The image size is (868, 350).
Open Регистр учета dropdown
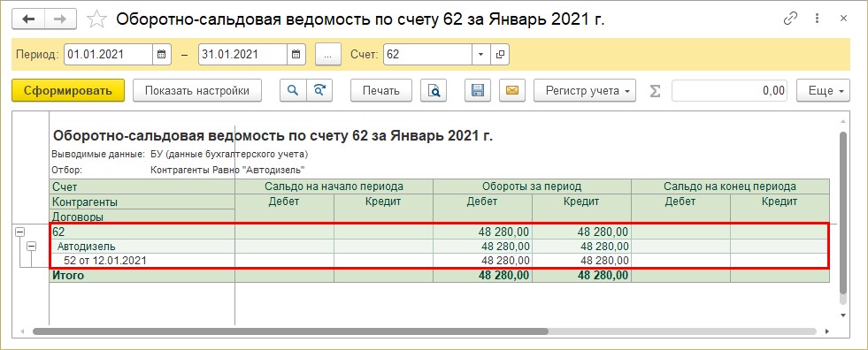pyautogui.click(x=585, y=91)
